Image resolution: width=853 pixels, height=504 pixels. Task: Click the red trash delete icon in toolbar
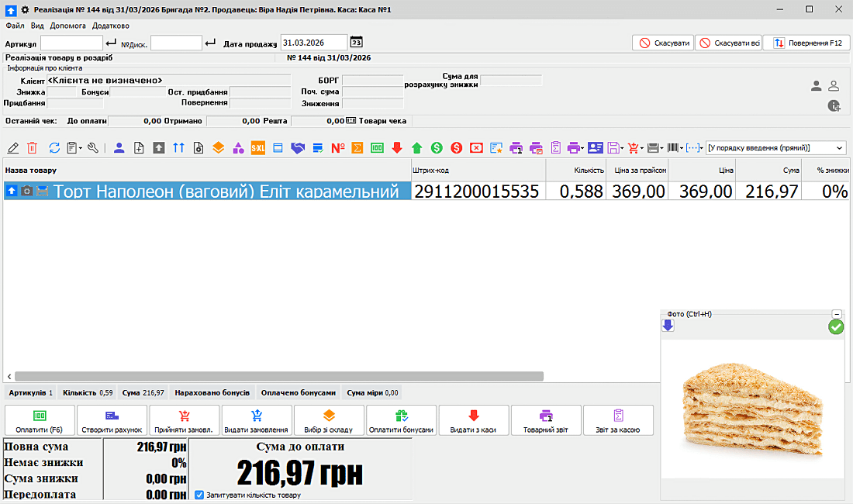pyautogui.click(x=33, y=147)
